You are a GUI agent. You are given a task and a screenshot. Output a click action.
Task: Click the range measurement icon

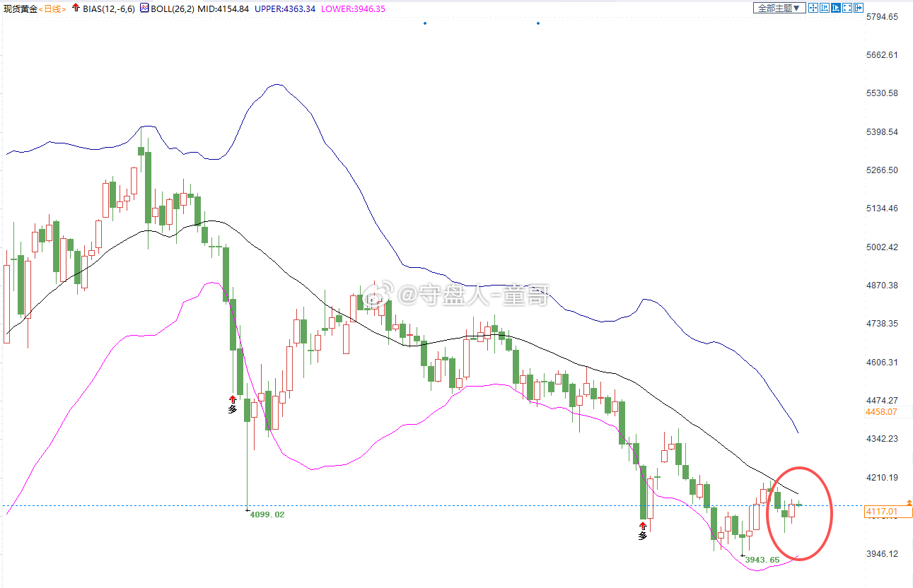coord(825,8)
